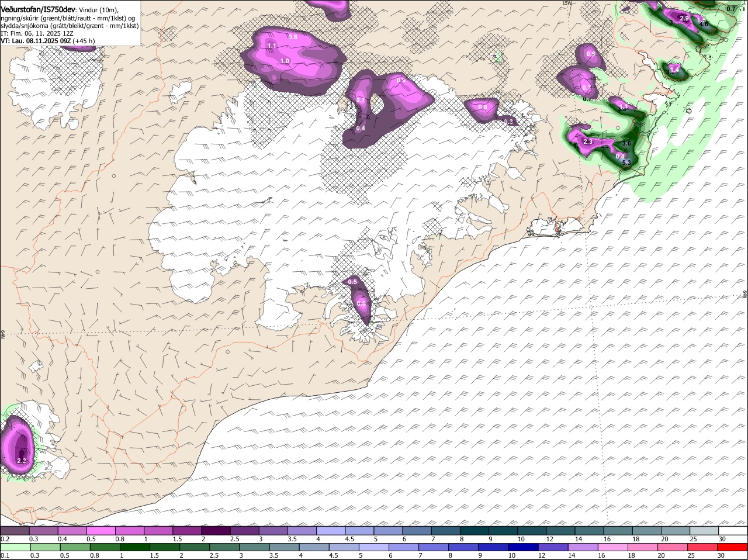This screenshot has height=560, width=748.
Task: Pick the 4 pale lavender swatch in snow legend
Action: click(x=331, y=531)
